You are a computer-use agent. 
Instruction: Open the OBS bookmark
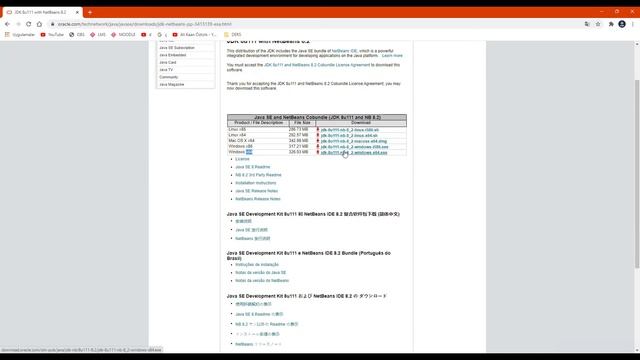77,35
